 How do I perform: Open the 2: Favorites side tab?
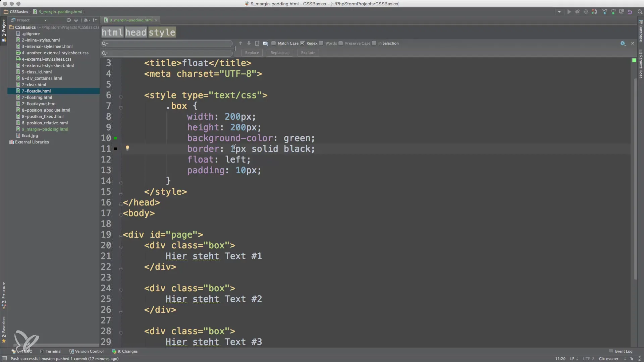point(4,329)
